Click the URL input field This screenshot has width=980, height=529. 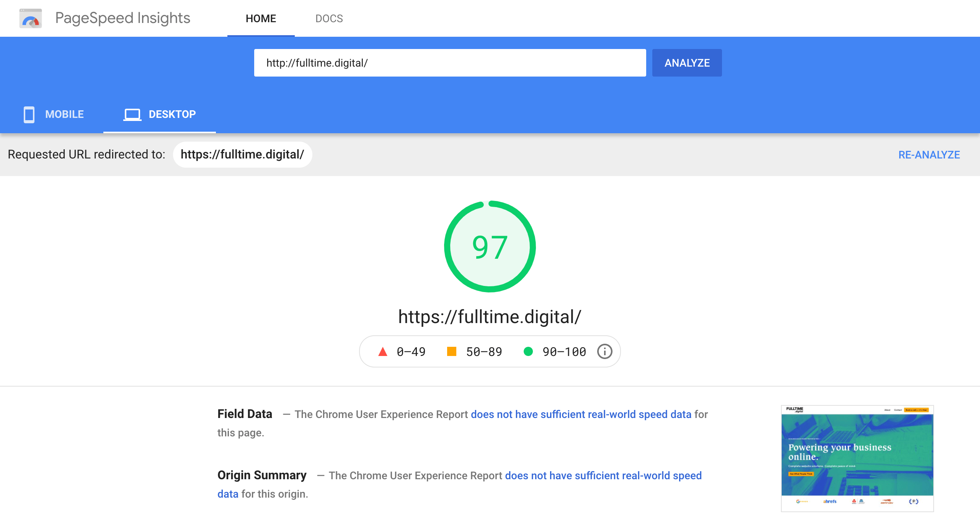click(x=450, y=63)
